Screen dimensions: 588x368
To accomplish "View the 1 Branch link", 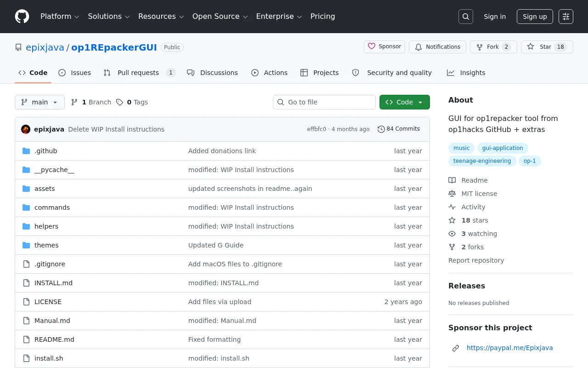I will 91,102.
